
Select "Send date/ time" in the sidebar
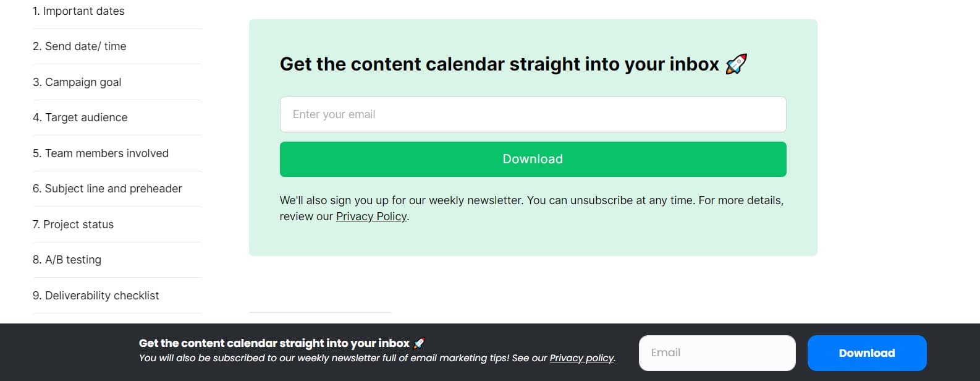(79, 46)
